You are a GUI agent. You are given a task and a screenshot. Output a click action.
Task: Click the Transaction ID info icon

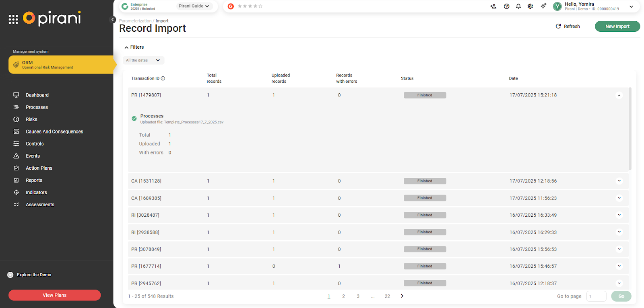click(x=163, y=78)
